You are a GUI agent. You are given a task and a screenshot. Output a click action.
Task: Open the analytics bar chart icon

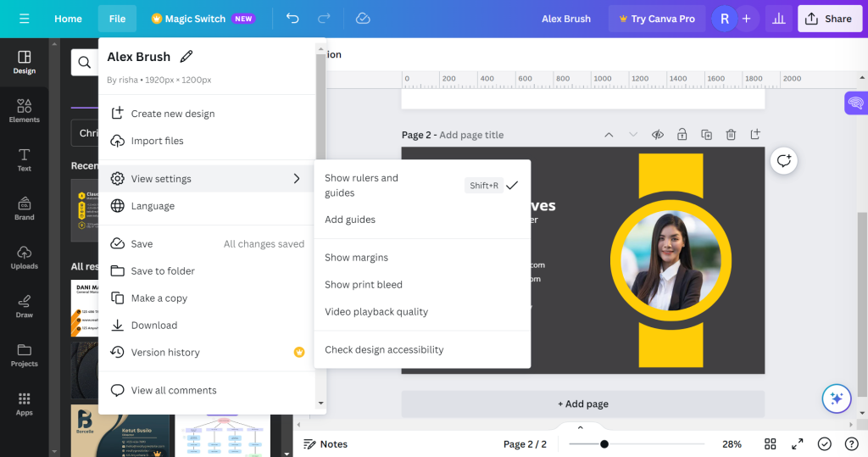click(779, 19)
